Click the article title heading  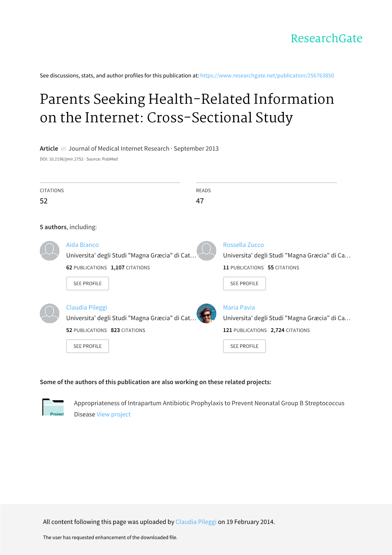click(x=187, y=108)
